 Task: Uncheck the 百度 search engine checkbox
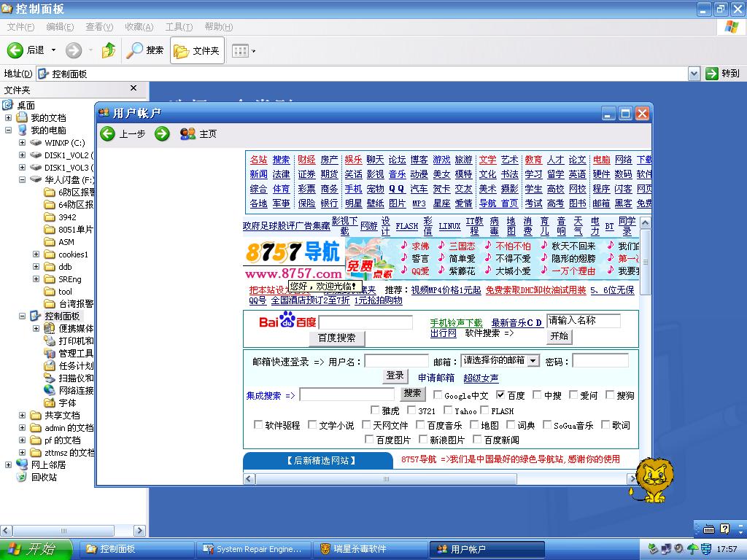pos(500,395)
